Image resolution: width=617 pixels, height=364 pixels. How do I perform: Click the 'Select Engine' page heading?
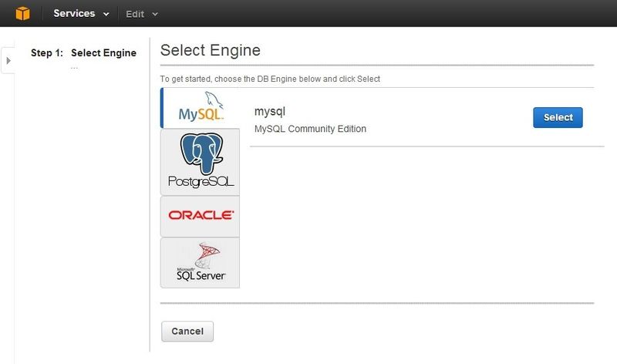tap(210, 50)
